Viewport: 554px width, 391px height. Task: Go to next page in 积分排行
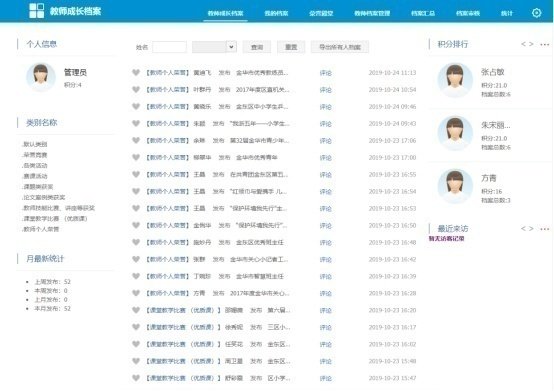[531, 44]
